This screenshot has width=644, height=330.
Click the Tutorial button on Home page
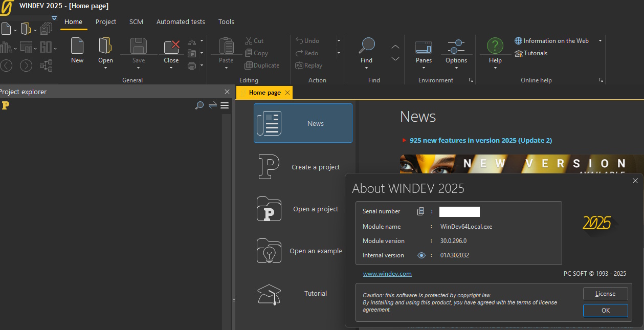point(303,294)
